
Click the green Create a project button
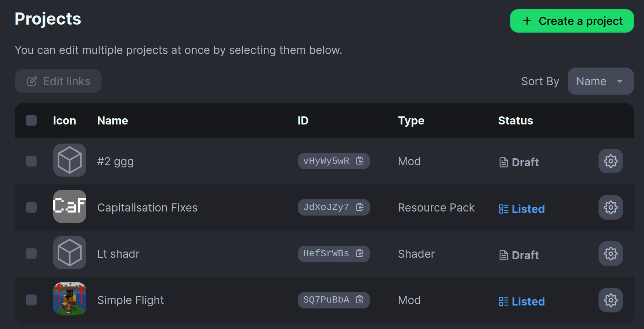(571, 21)
